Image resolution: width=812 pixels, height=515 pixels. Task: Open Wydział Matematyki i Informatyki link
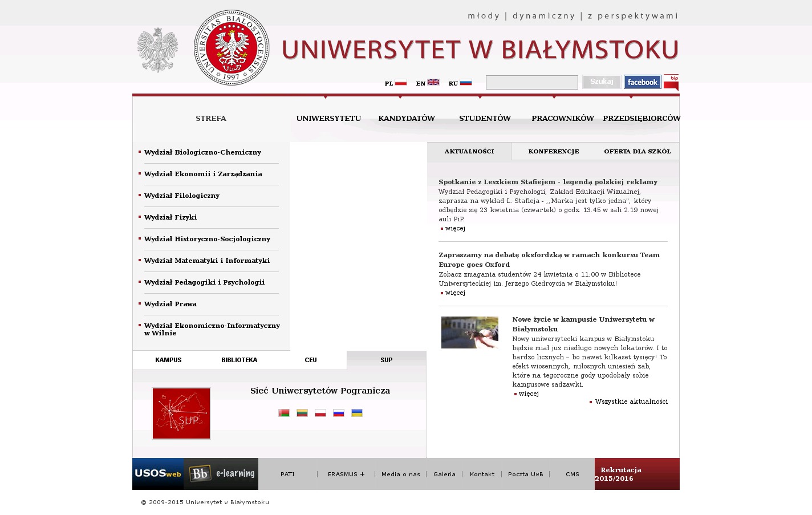(207, 261)
